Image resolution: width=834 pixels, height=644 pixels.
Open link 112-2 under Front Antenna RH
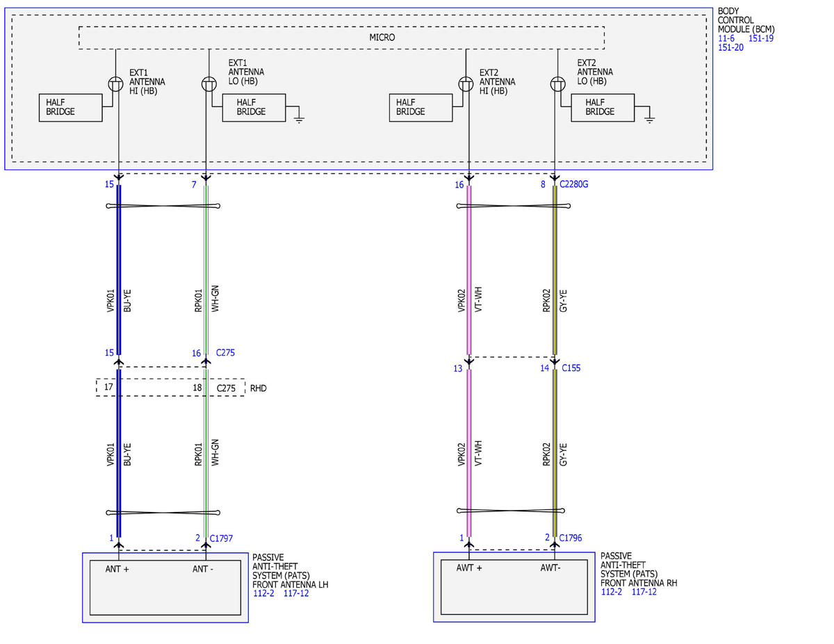pyautogui.click(x=612, y=592)
